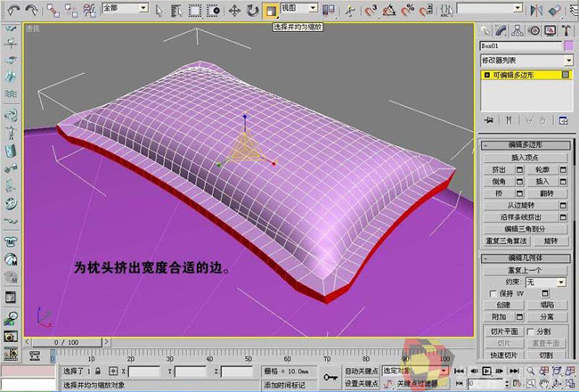Click the Select and Uniform Scale tool
This screenshot has height=392, width=579.
tap(271, 11)
